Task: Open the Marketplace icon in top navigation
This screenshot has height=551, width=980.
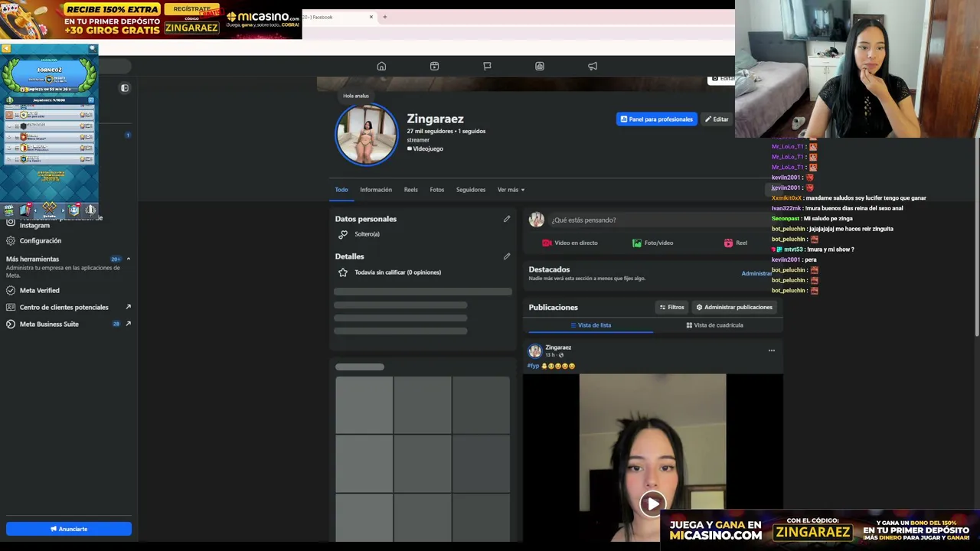Action: point(540,66)
